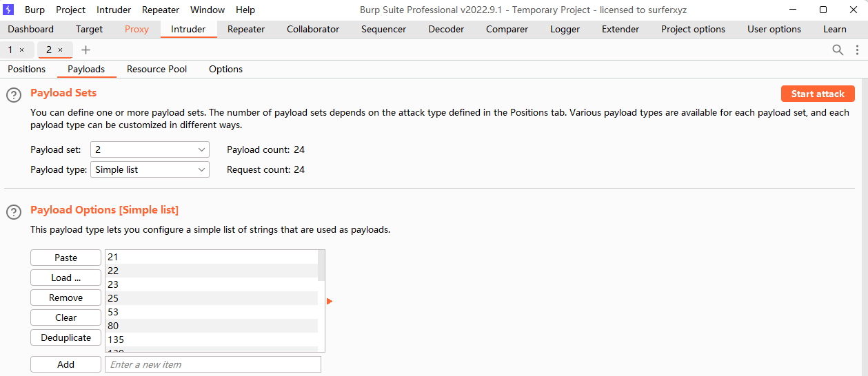Open the Decoder tab

coord(446,29)
